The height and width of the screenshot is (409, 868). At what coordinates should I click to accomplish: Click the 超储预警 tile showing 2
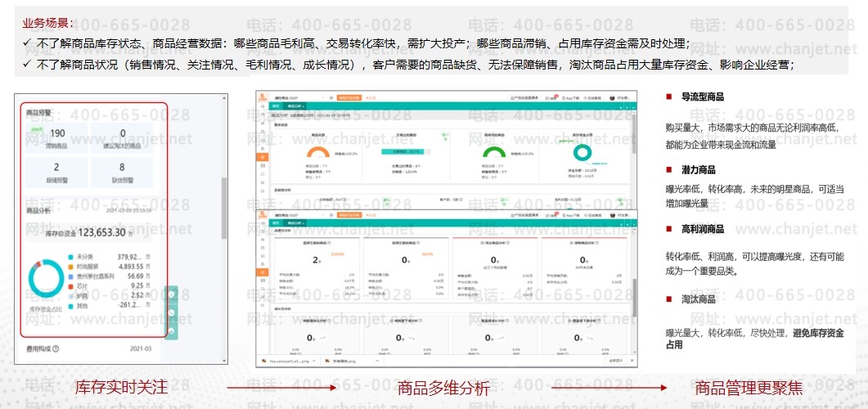coord(56,172)
